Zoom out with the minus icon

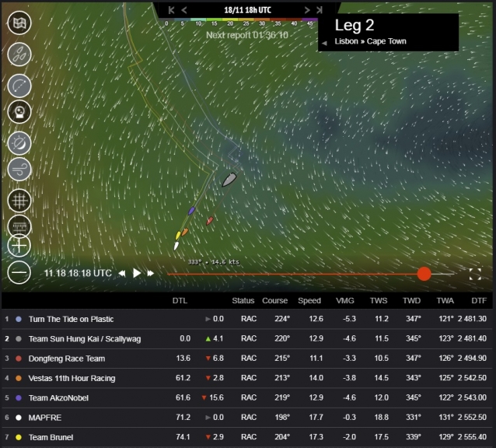pos(19,272)
